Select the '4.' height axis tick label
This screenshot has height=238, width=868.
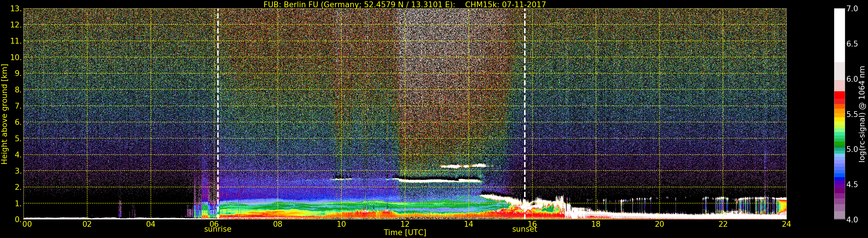coord(18,155)
